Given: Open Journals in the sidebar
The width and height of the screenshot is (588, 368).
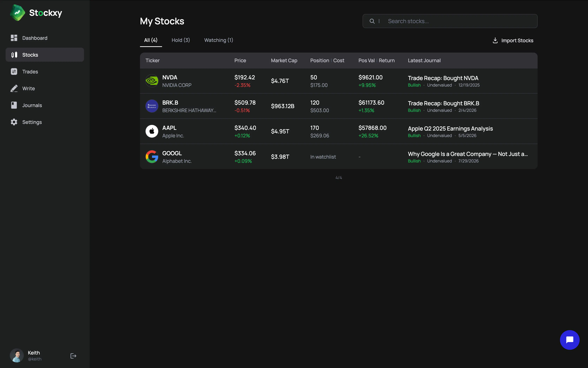Looking at the screenshot, I should 45,105.
